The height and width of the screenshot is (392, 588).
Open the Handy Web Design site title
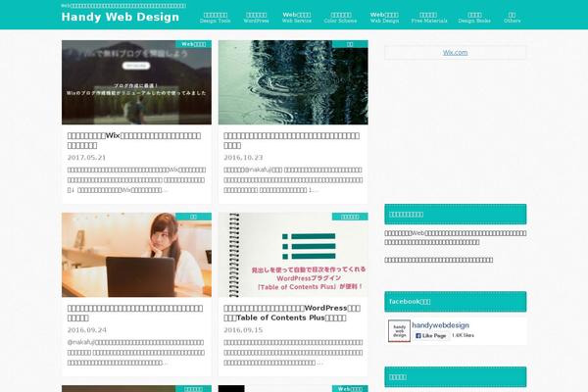pyautogui.click(x=121, y=17)
